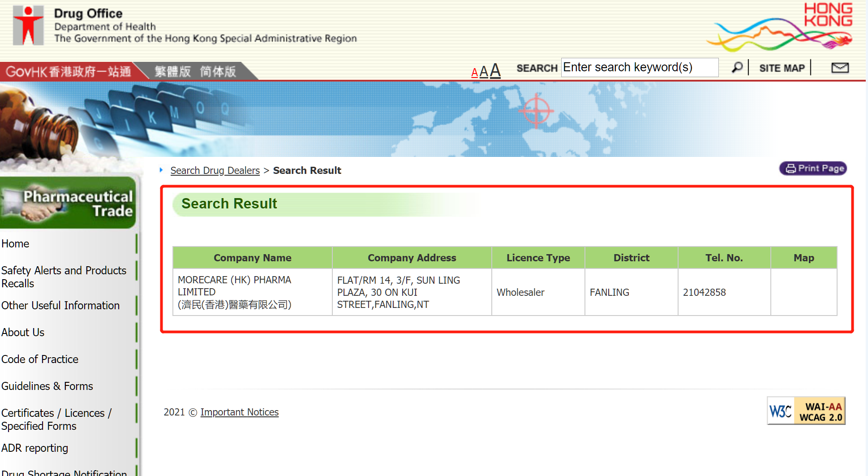Select the FANLING district cell
Viewport: 868px width, 476px height.
631,292
